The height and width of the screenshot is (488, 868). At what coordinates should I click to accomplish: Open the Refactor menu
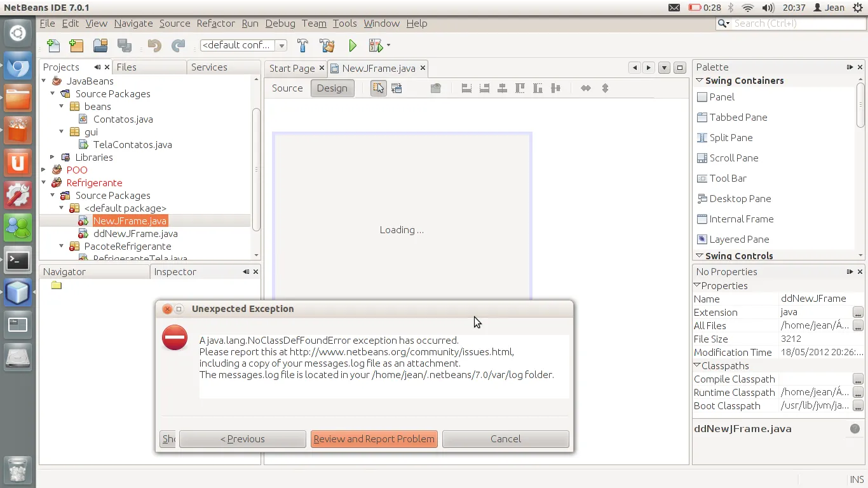click(215, 24)
